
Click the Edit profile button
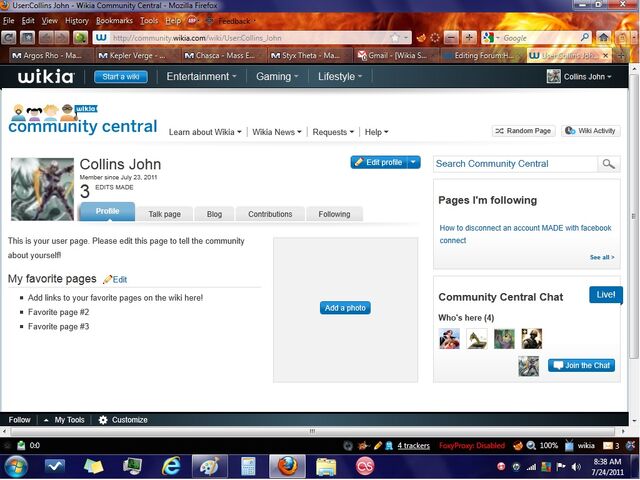tap(379, 162)
